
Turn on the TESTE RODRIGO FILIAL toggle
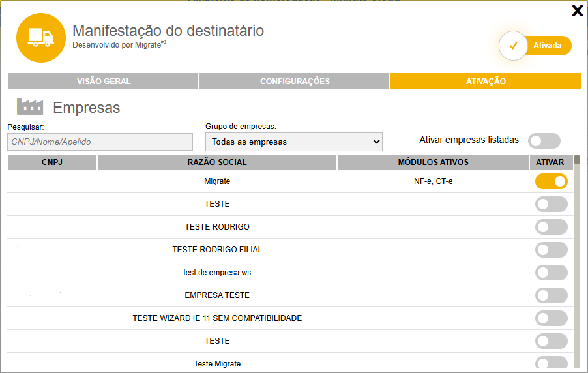tap(551, 250)
